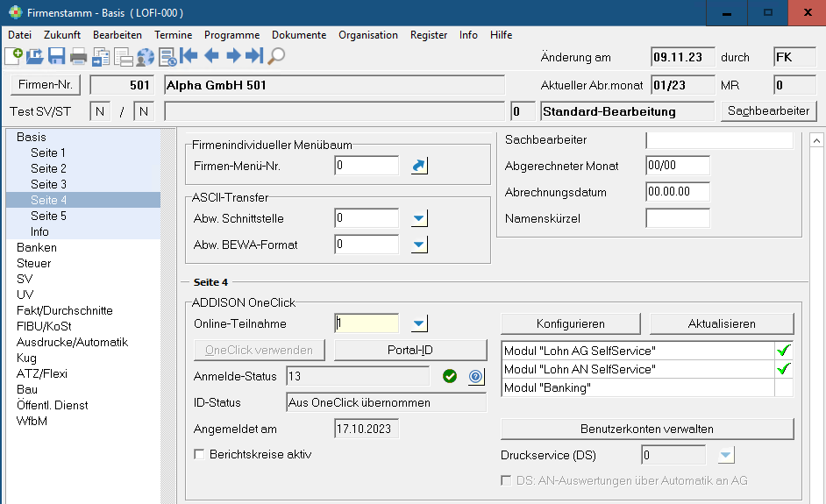This screenshot has height=504, width=826.
Task: Click the Angemeldet am date field
Action: (x=367, y=429)
